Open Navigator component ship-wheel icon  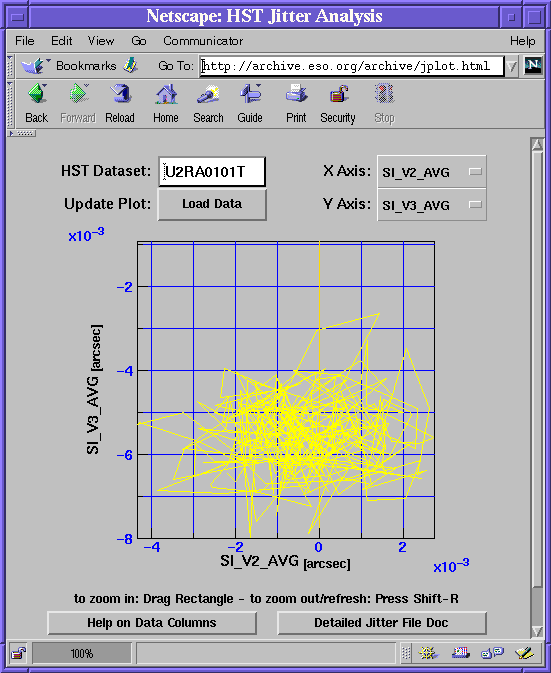pos(428,653)
